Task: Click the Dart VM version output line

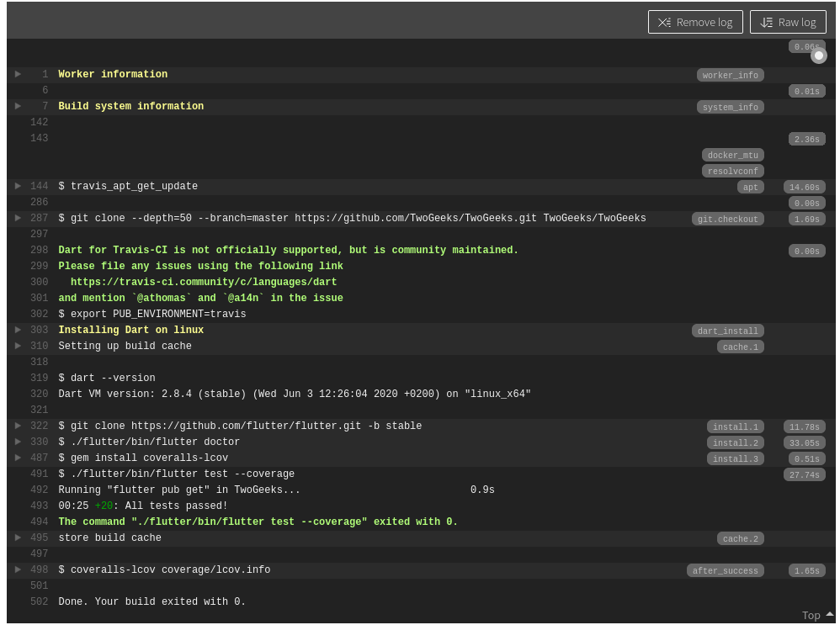Action: tap(294, 394)
